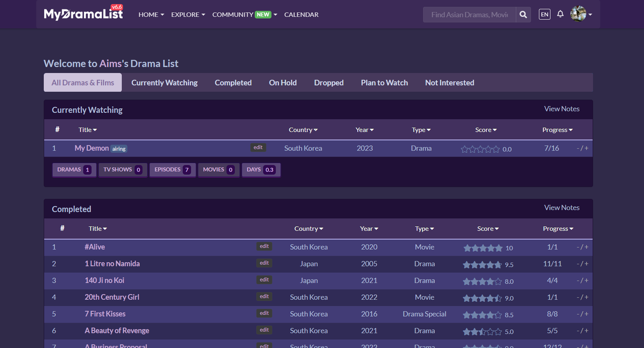Screen dimensions: 644x348
Task: Switch to the Dropped tab
Action: point(329,83)
